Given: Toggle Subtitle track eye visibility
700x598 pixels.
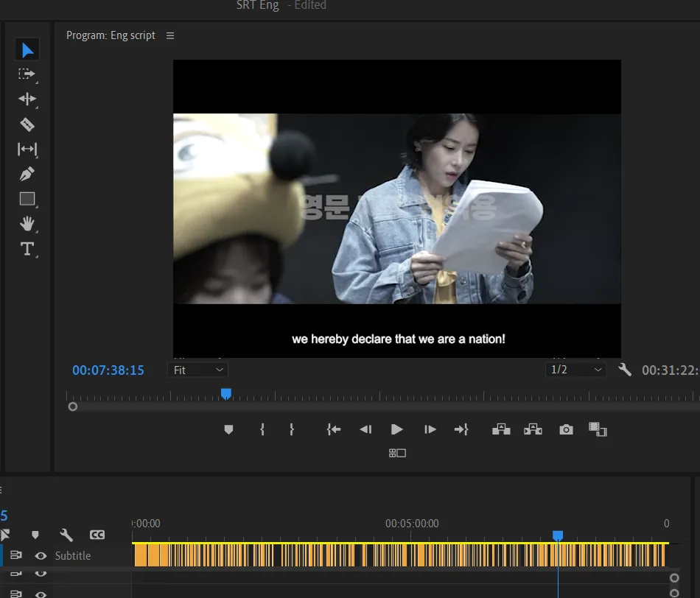Looking at the screenshot, I should click(x=41, y=555).
